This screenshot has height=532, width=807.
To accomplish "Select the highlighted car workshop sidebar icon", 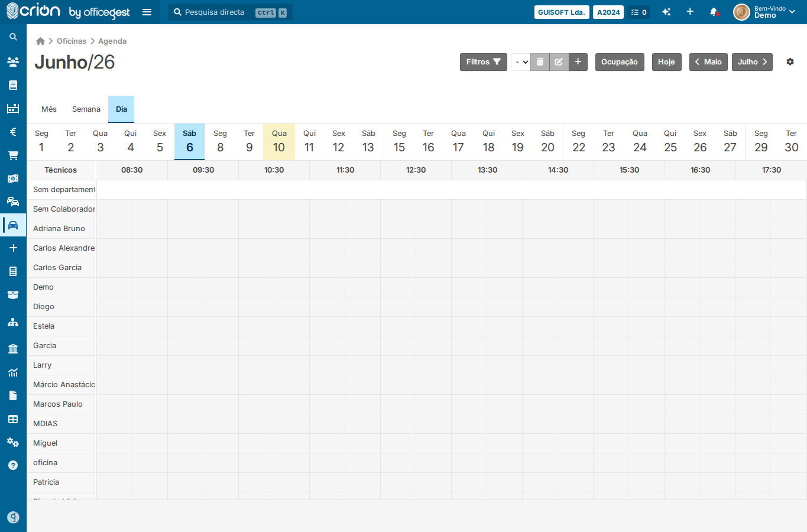I will [13, 225].
